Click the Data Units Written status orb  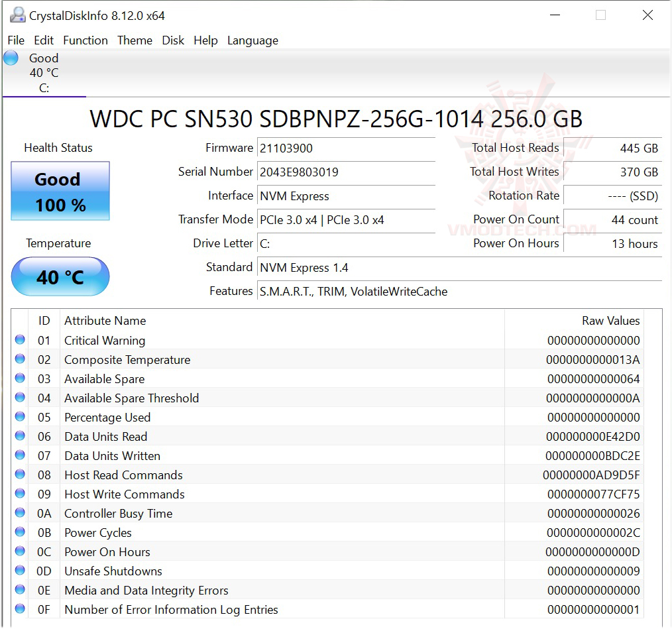point(20,455)
